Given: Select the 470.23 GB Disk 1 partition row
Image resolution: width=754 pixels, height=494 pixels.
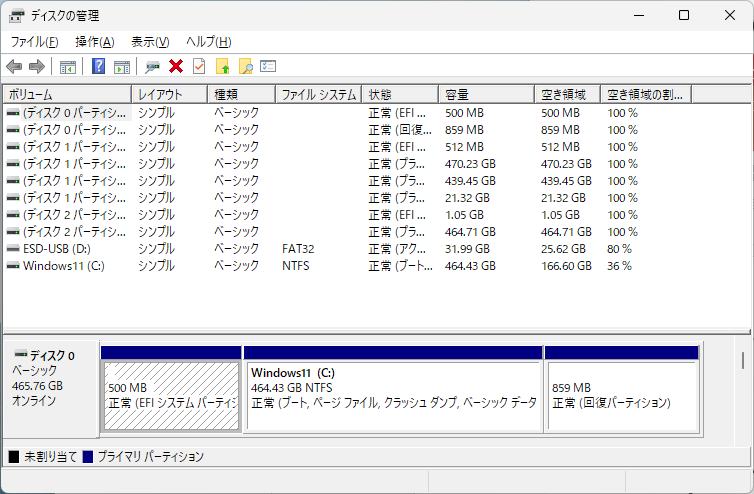Looking at the screenshot, I should click(x=348, y=164).
